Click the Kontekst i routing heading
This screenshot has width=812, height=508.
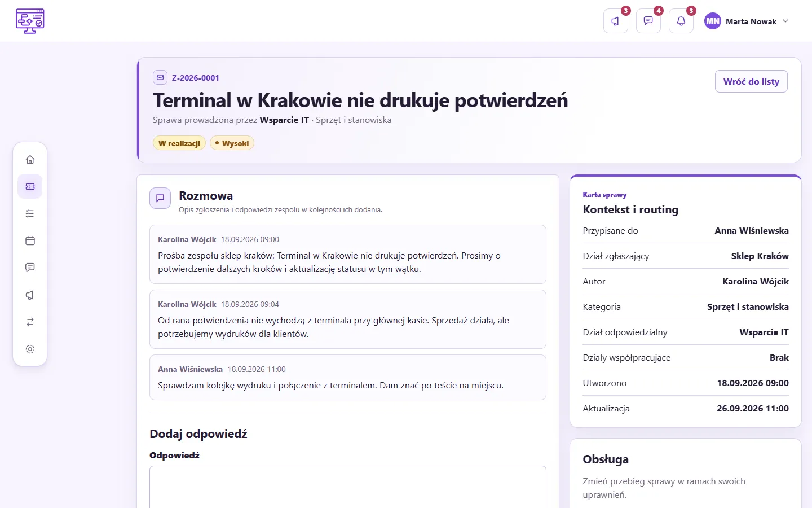(x=630, y=209)
